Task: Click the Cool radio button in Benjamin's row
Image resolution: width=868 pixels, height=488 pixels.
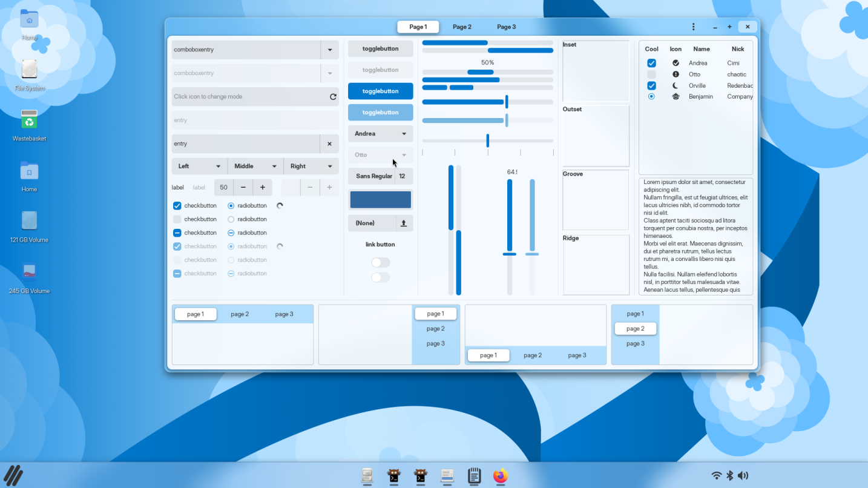Action: coord(651,96)
